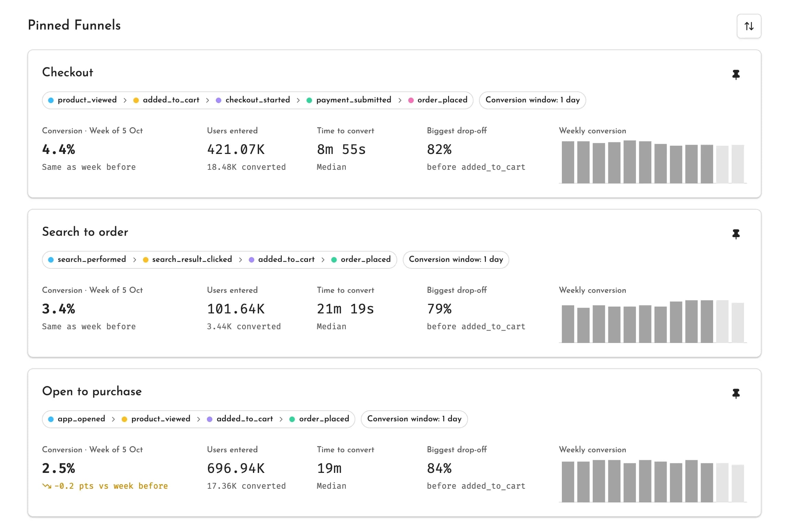This screenshot has width=789, height=532.
Task: Click the 2.5% conversion value
Action: coord(58,468)
